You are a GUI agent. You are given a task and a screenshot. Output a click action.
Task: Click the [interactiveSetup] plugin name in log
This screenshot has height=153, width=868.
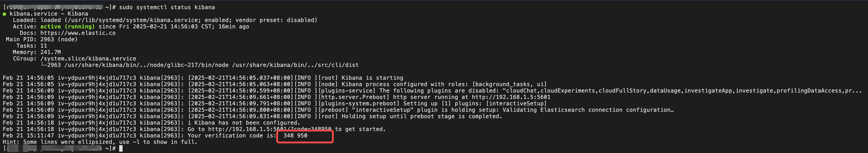[x=516, y=103]
